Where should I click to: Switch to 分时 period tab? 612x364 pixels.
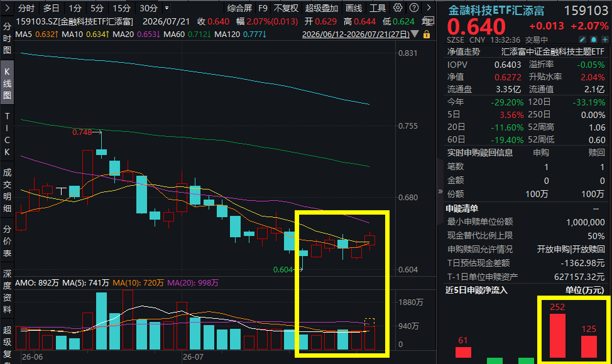(x=26, y=8)
